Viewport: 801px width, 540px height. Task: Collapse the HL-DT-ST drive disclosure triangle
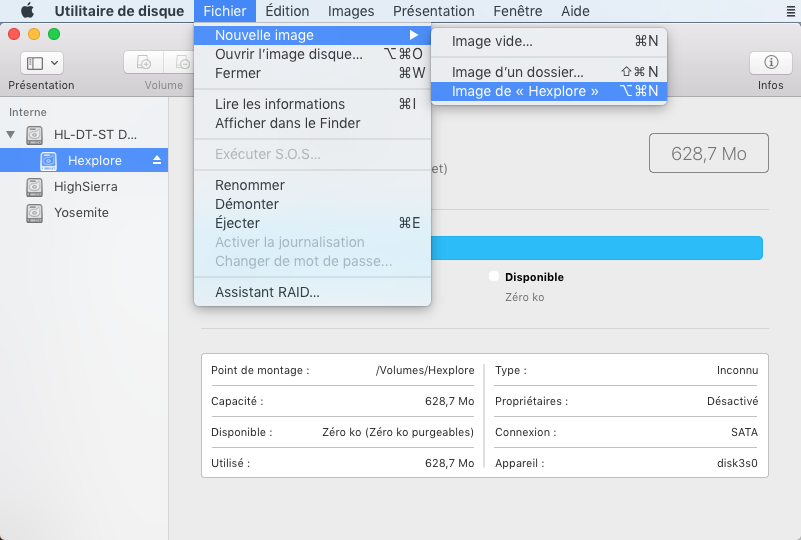click(x=11, y=135)
